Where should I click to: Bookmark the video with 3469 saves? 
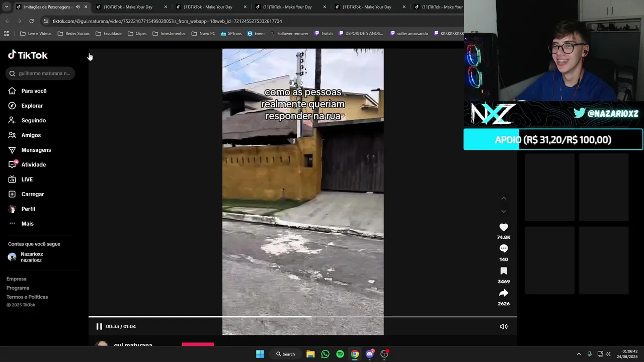pyautogui.click(x=504, y=271)
